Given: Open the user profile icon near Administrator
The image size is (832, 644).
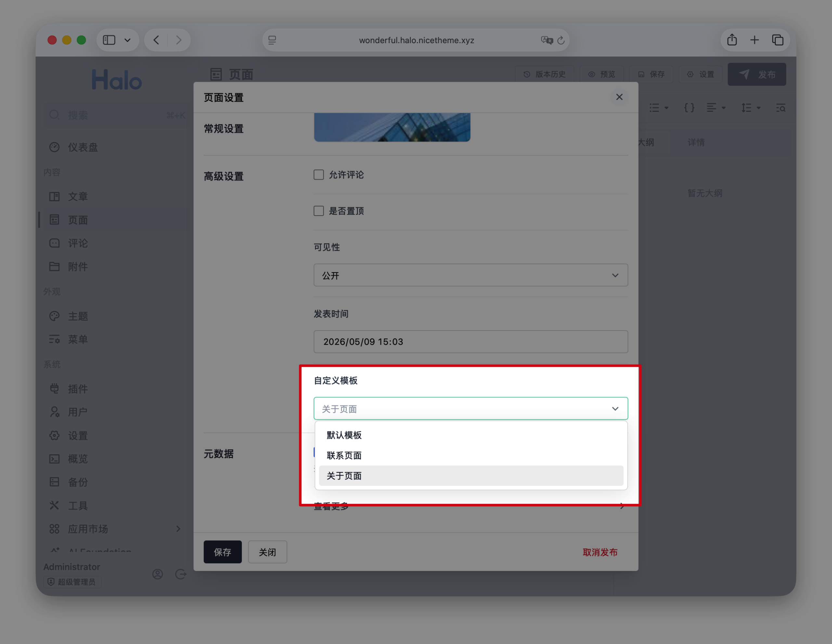Looking at the screenshot, I should pyautogui.click(x=157, y=574).
